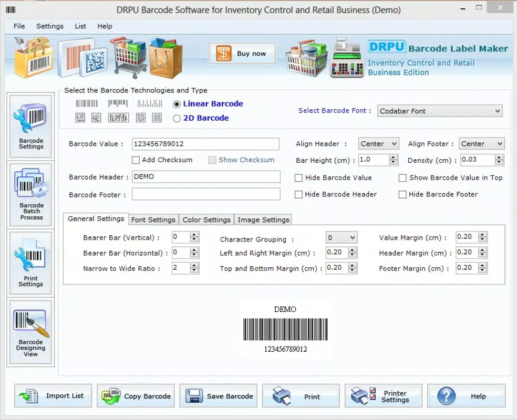
Task: Increase Narrow to Wide Ratio value
Action: coord(194,265)
